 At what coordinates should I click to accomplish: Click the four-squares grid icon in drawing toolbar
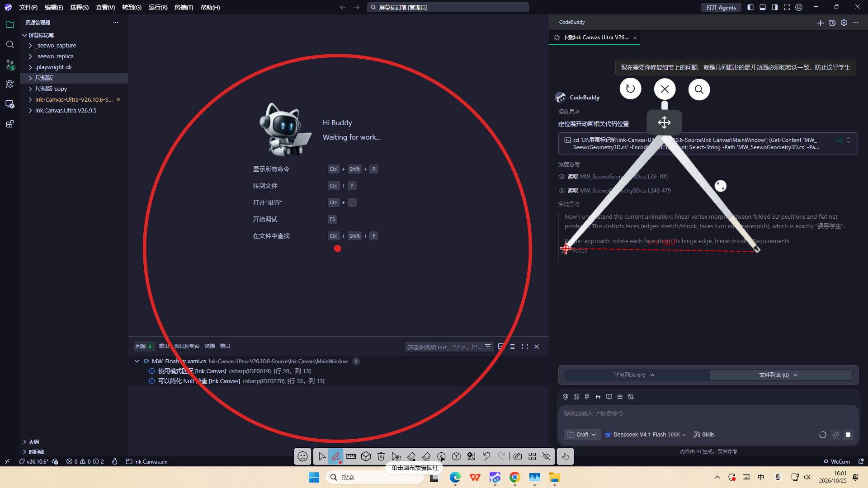click(x=532, y=456)
